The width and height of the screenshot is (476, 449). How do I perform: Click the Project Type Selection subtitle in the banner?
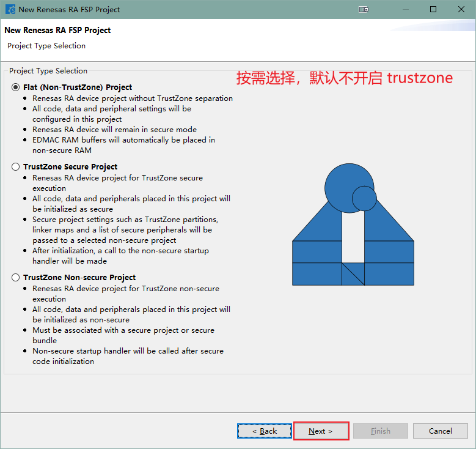pyautogui.click(x=46, y=46)
